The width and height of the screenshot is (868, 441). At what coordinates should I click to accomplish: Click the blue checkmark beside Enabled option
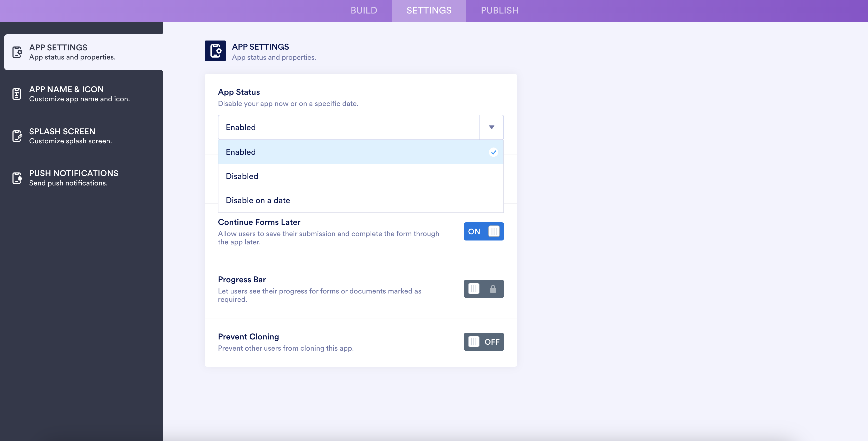click(x=493, y=152)
